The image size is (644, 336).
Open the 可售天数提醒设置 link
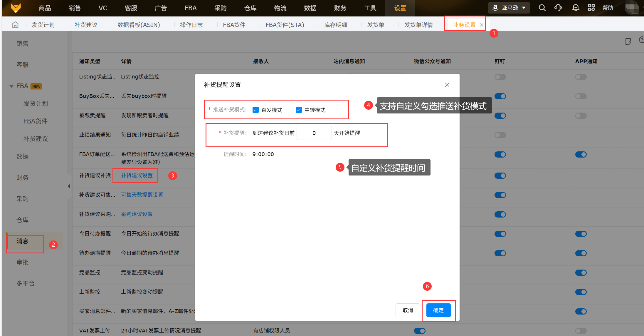point(142,195)
